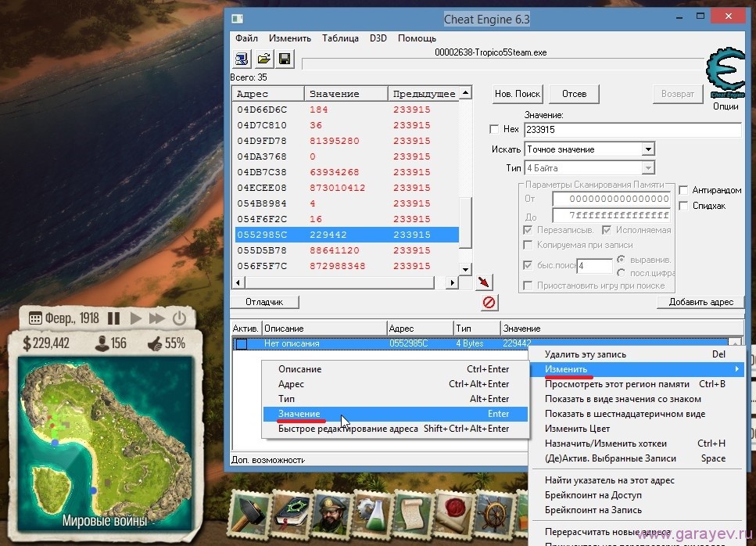Image resolution: width=756 pixels, height=546 pixels.
Task: Expand the Изменить submenu arrow
Action: [736, 369]
